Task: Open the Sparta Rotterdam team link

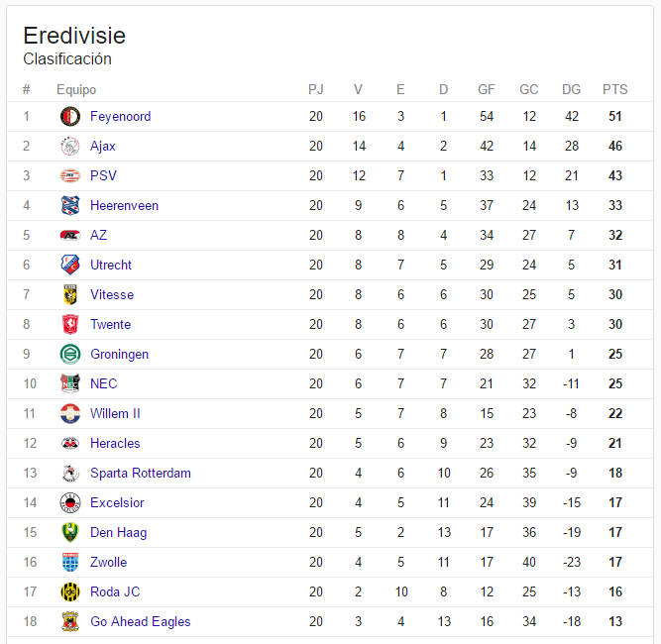Action: pos(141,474)
